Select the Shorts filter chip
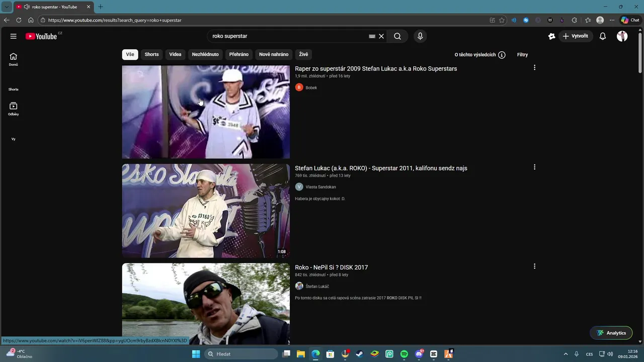Viewport: 644px width, 362px height. coord(151,54)
